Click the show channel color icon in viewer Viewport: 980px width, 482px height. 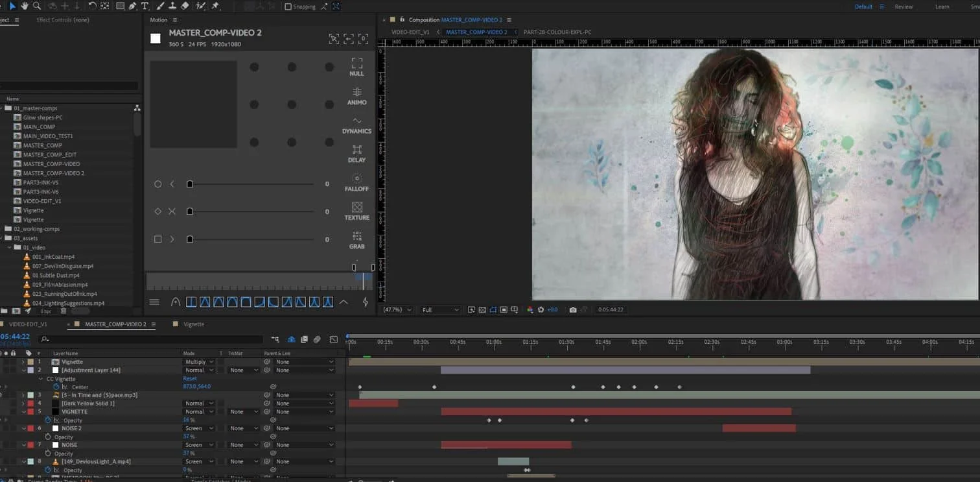(530, 310)
